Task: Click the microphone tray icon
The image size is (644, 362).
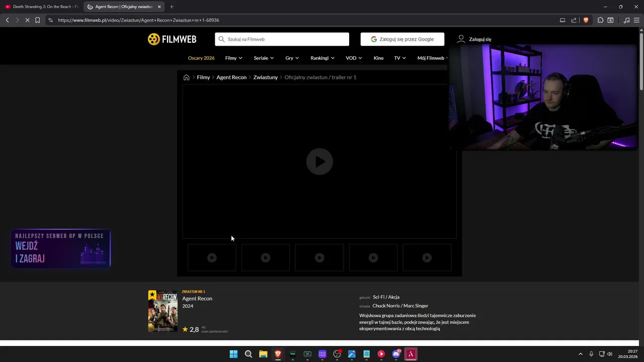Action: pos(591,354)
